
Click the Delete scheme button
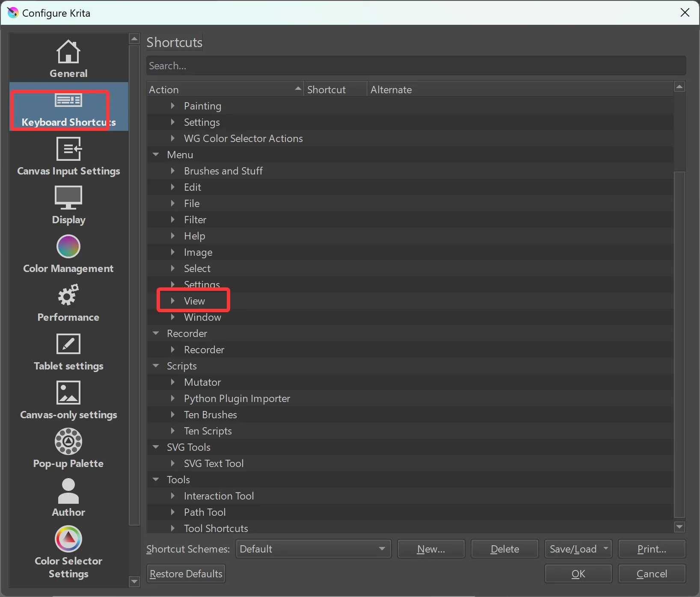tap(504, 549)
